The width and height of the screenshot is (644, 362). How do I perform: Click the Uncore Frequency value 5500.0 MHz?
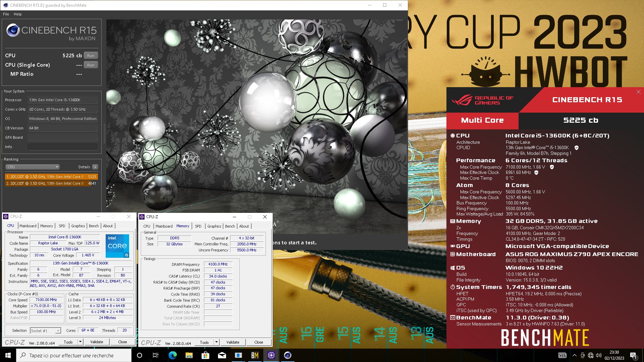tap(247, 250)
